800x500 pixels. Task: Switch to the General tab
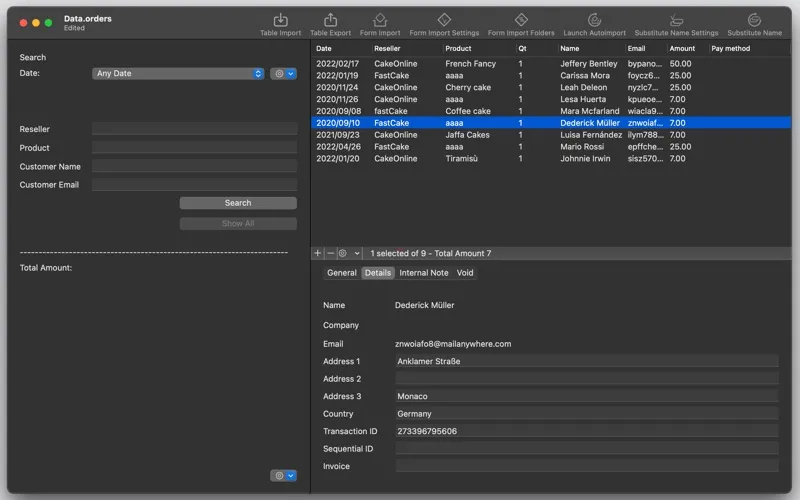[x=342, y=273]
